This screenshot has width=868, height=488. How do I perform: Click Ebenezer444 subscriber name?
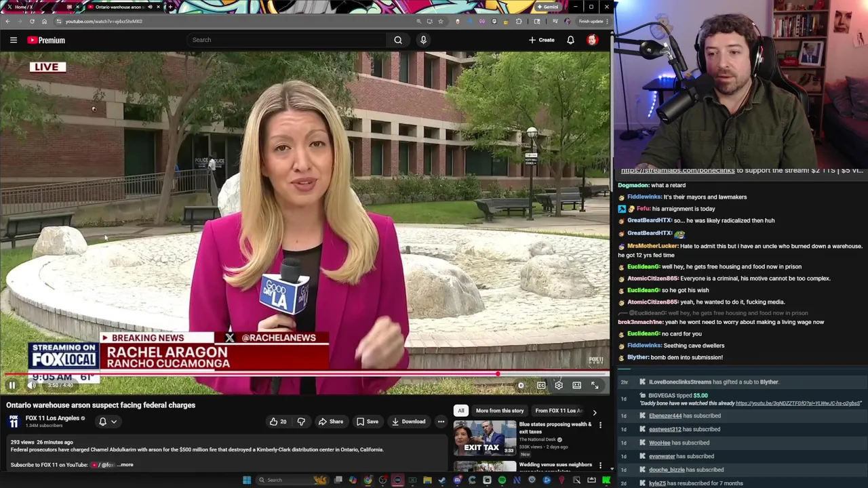click(x=665, y=416)
